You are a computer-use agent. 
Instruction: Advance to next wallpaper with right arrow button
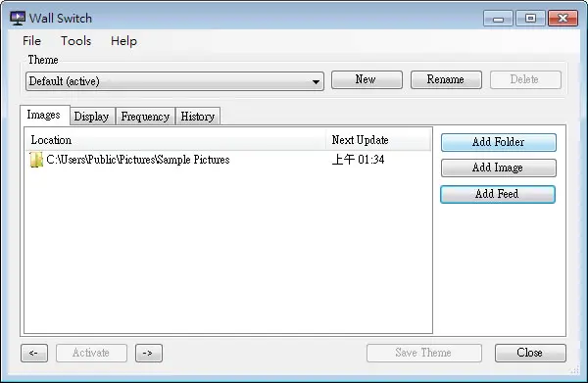tap(149, 353)
